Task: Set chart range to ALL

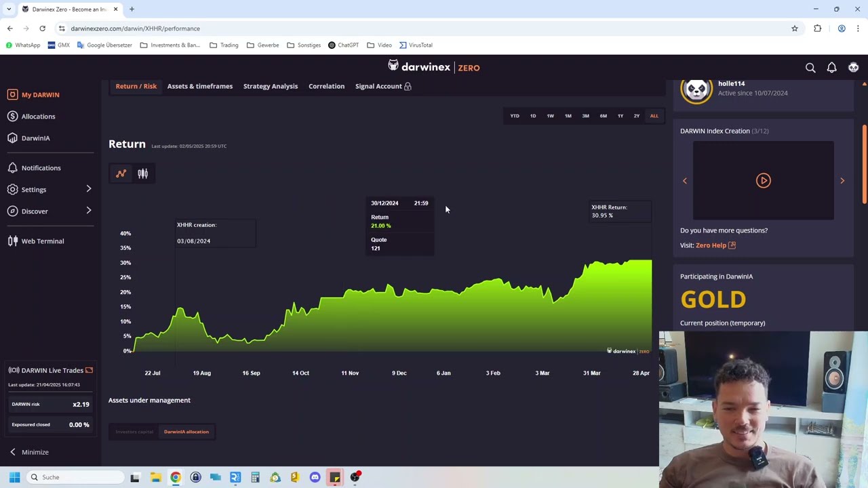Action: click(x=654, y=116)
